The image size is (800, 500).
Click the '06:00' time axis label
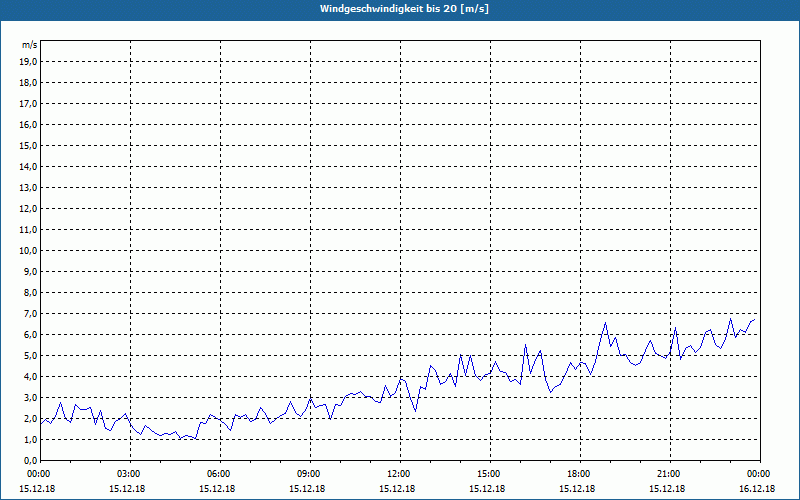(x=220, y=474)
